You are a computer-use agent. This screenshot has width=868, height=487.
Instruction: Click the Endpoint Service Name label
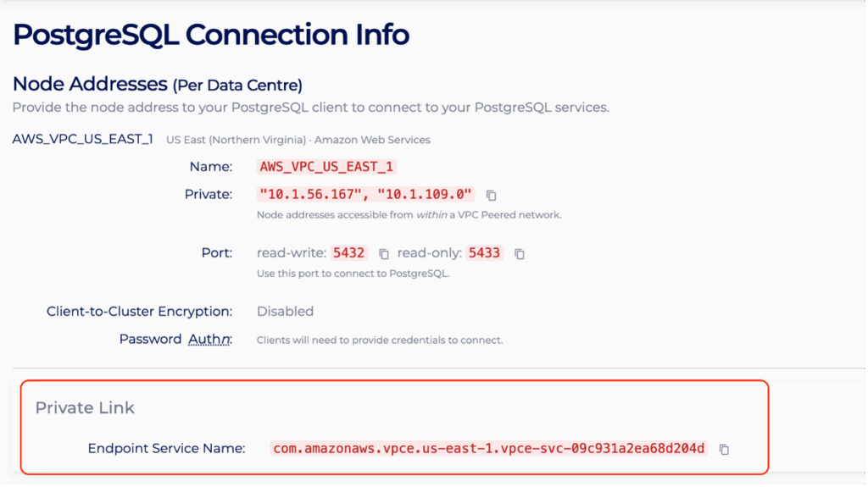[166, 448]
